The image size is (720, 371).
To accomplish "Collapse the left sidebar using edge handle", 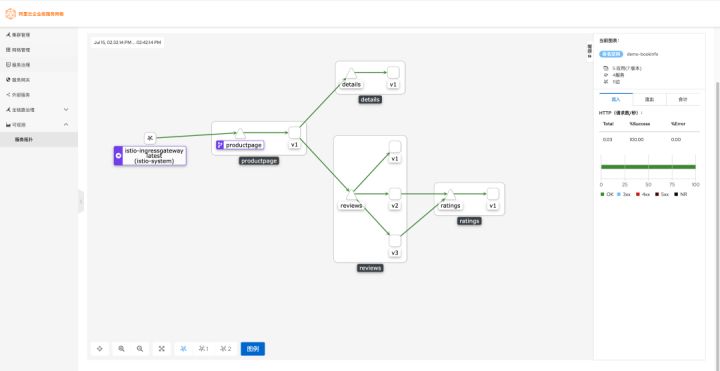I will coord(81,202).
